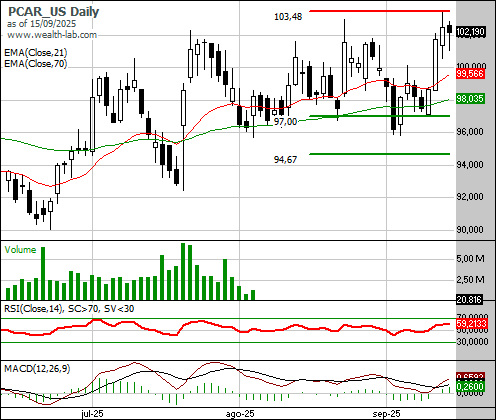Click the red 103,48 resistance line
Viewport: 496px width, 420px height.
pos(380,11)
